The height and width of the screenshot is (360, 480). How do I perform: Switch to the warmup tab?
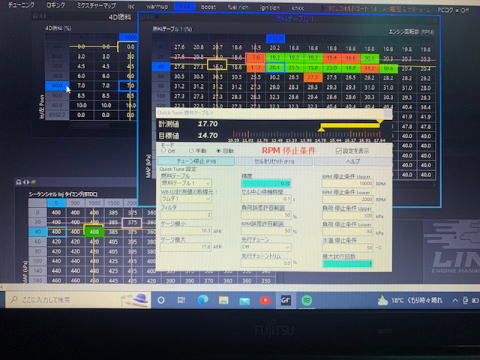(157, 6)
